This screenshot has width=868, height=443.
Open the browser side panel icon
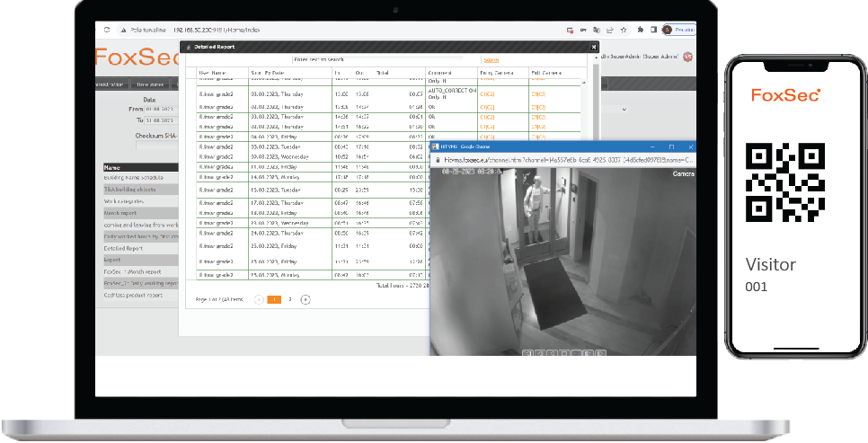653,30
